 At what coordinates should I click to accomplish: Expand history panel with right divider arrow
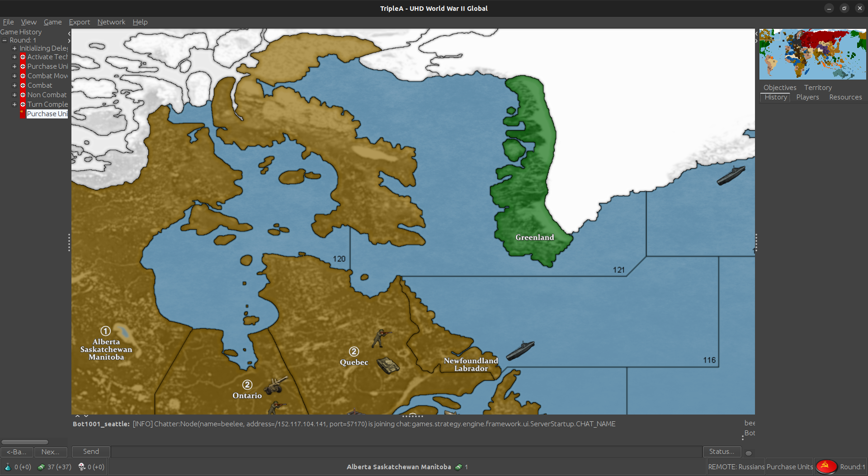point(69,41)
